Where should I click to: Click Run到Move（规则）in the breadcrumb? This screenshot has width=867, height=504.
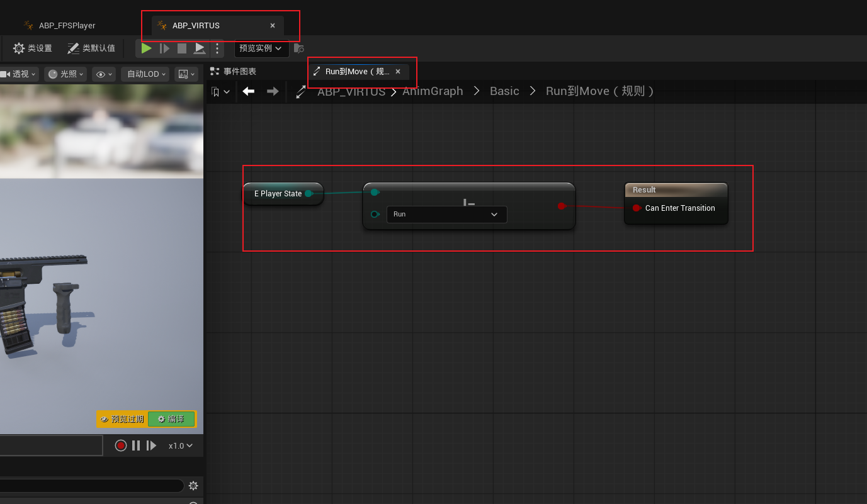pos(600,91)
